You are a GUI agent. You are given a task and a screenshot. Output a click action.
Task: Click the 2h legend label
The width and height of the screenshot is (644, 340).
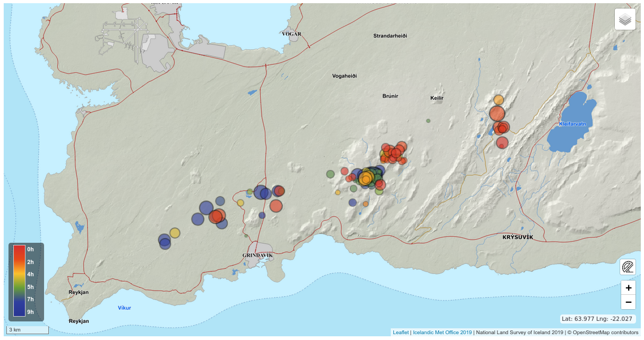point(31,262)
